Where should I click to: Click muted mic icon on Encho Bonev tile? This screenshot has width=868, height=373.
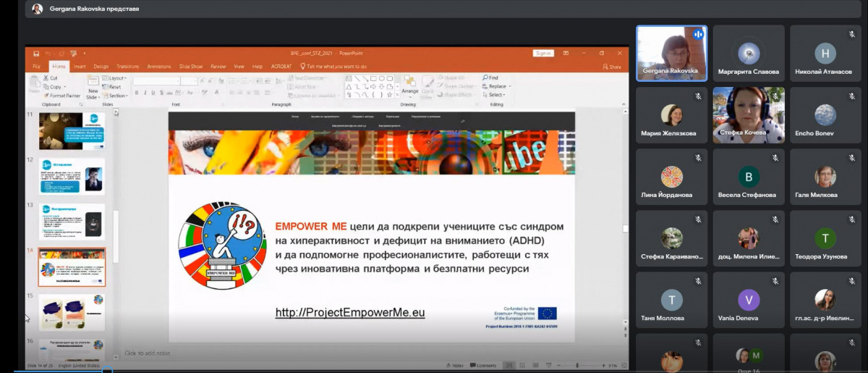pyautogui.click(x=853, y=96)
